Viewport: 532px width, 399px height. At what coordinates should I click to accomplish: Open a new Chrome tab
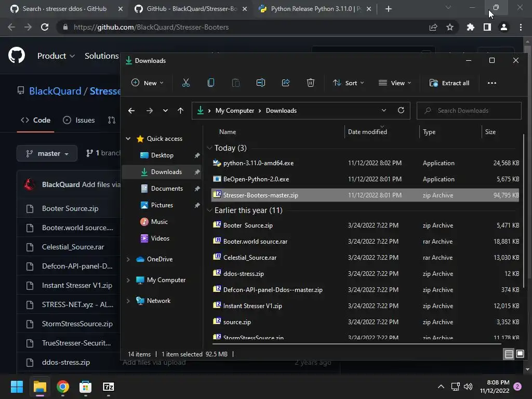[389, 9]
